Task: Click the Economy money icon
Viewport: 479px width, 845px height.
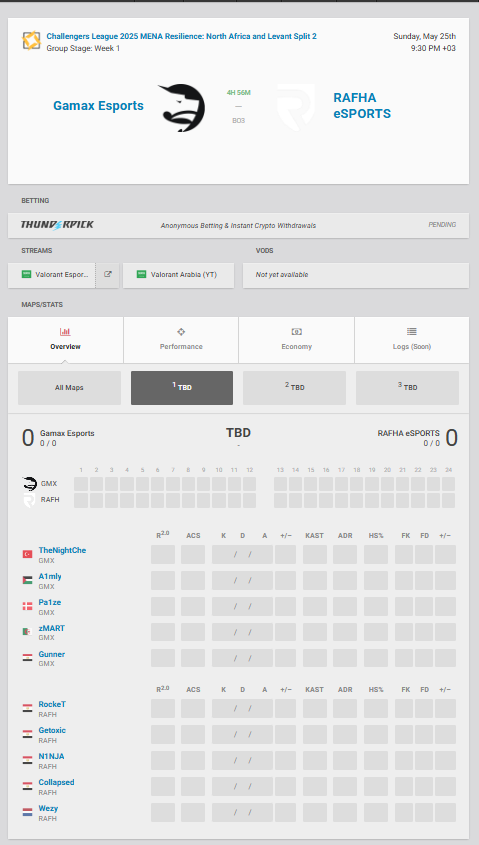Action: pos(296,332)
